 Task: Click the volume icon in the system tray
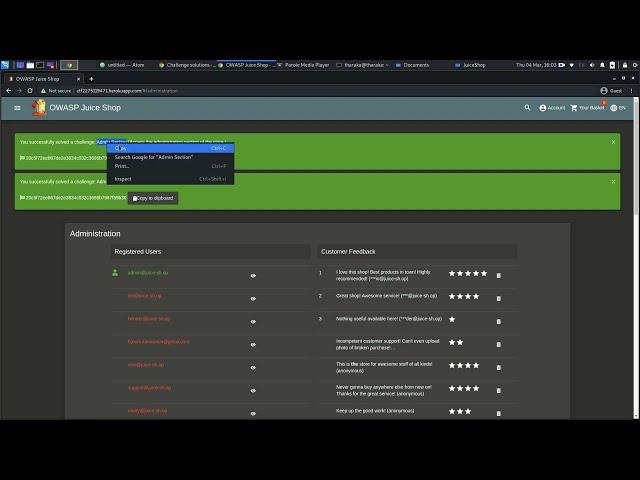click(x=592, y=65)
